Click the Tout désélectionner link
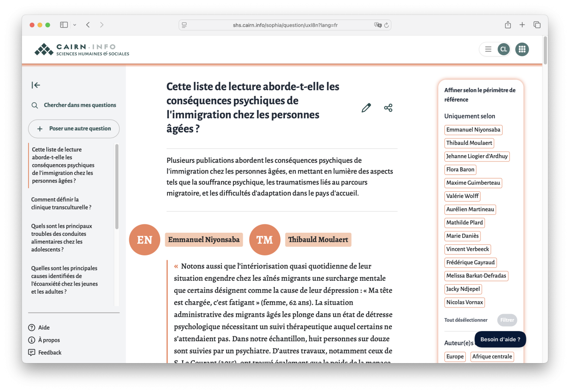Viewport: 570px width, 392px height. point(466,320)
